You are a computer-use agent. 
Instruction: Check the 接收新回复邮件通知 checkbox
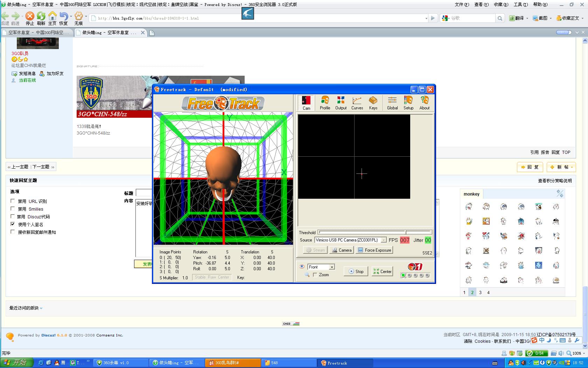(x=13, y=232)
